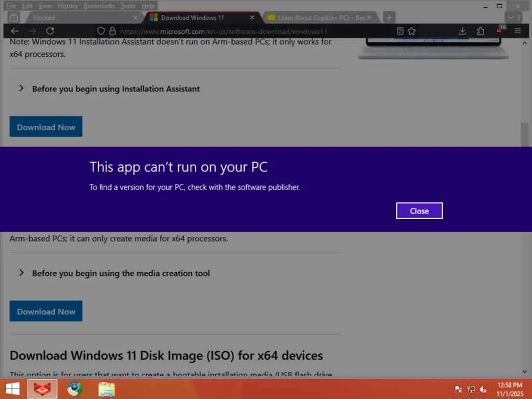Open a new tab with the plus button
532x399 pixels.
coord(389,17)
